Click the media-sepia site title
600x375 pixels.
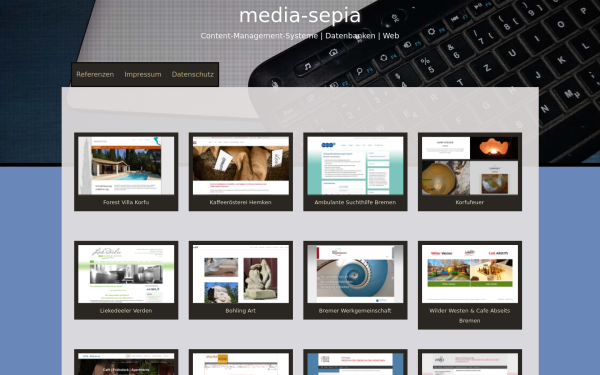[300, 16]
